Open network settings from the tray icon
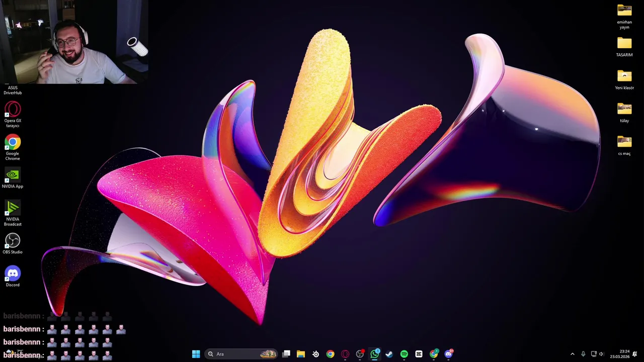The width and height of the screenshot is (644, 362). point(594,354)
